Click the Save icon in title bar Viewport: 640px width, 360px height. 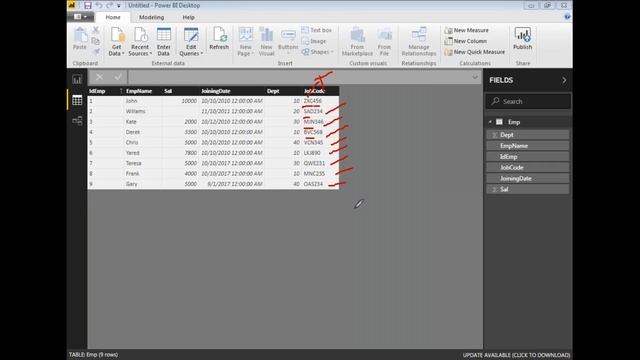click(87, 5)
